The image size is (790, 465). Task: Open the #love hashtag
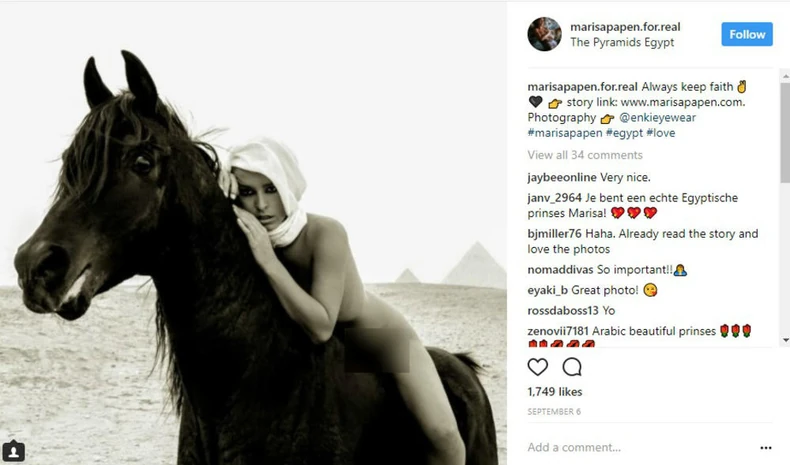[x=661, y=133]
